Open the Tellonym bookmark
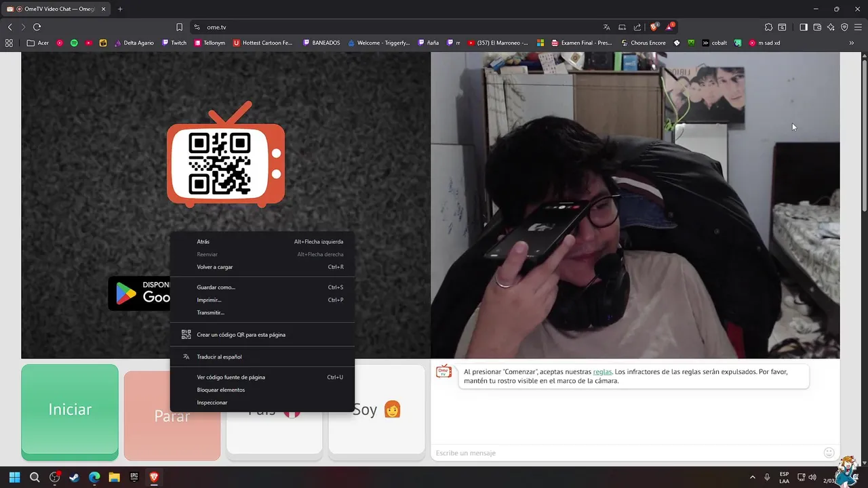Viewport: 868px width, 488px height. pyautogui.click(x=210, y=43)
